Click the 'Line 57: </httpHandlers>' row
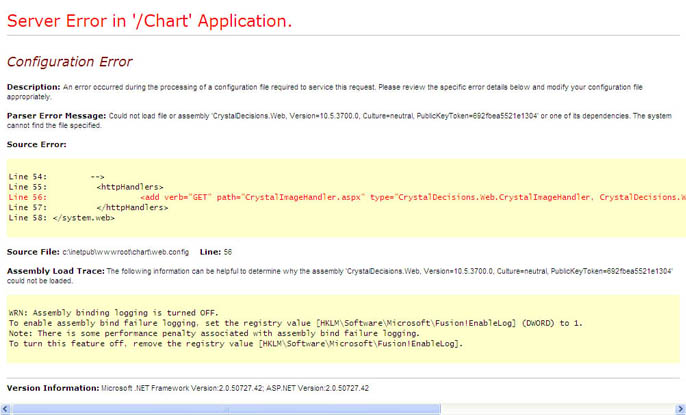This screenshot has height=415, width=686. coord(88,207)
